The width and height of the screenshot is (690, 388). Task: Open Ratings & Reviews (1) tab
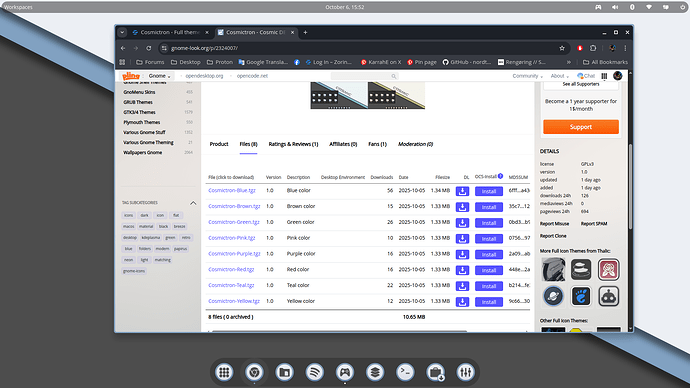[293, 144]
